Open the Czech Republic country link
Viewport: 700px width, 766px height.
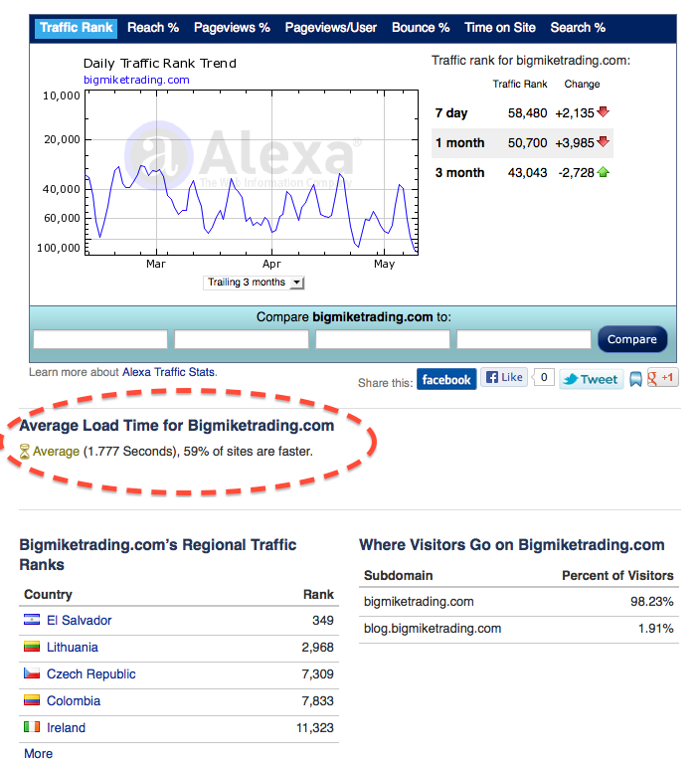91,674
